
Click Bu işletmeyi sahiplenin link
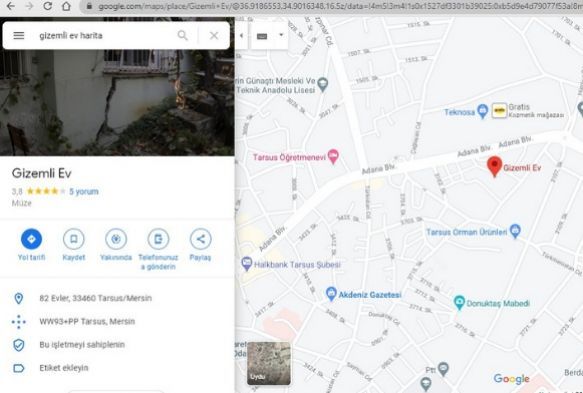[x=82, y=345]
